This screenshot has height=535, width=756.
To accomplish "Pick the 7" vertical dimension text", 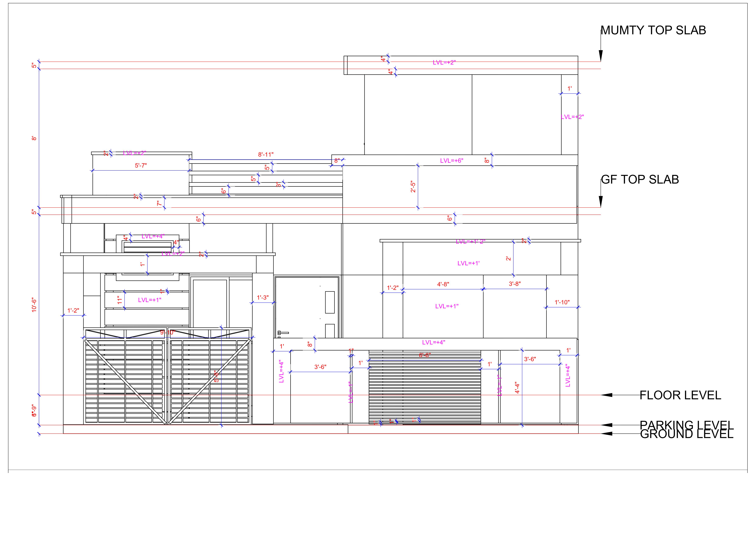I will click(159, 203).
